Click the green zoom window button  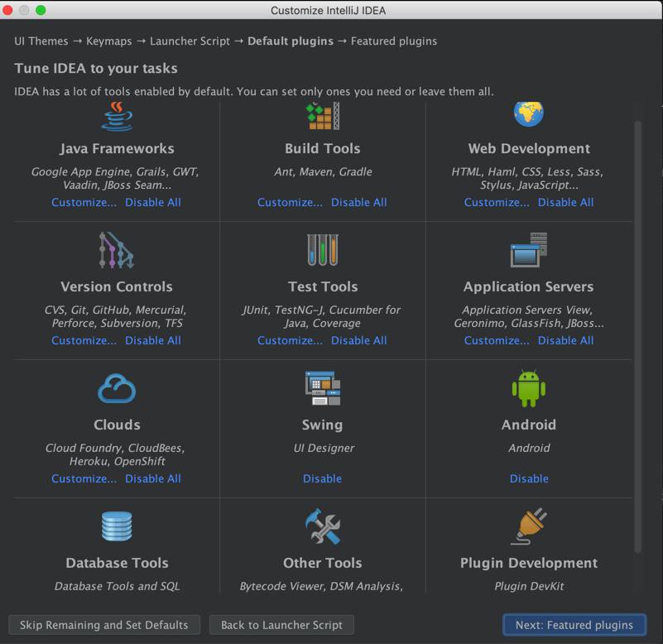tap(41, 10)
